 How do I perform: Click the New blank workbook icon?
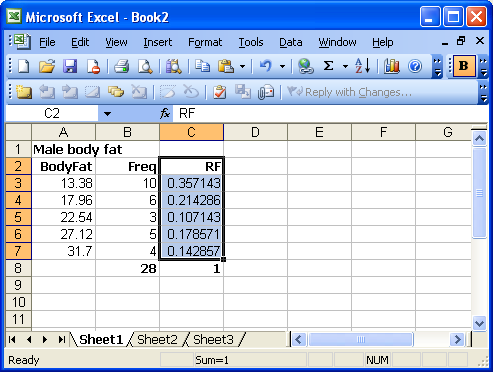[23, 66]
